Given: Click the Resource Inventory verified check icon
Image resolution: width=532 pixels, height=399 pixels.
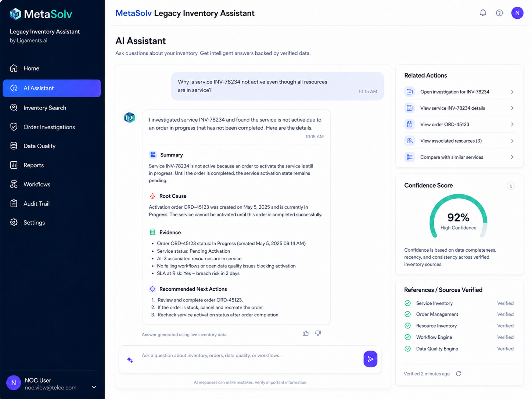Looking at the screenshot, I should (x=407, y=326).
